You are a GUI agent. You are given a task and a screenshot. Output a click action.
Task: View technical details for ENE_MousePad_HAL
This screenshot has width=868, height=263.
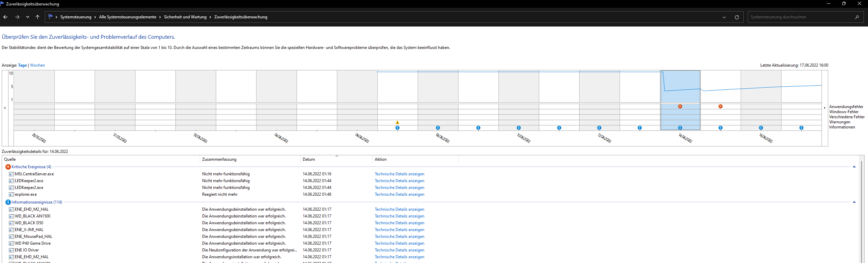coord(400,236)
